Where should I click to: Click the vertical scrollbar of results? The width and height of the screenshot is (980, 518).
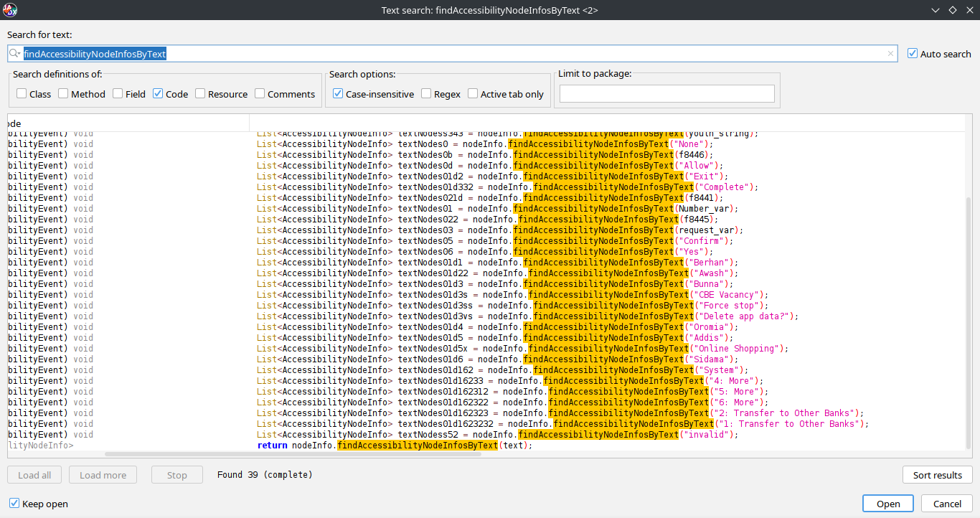(x=969, y=323)
